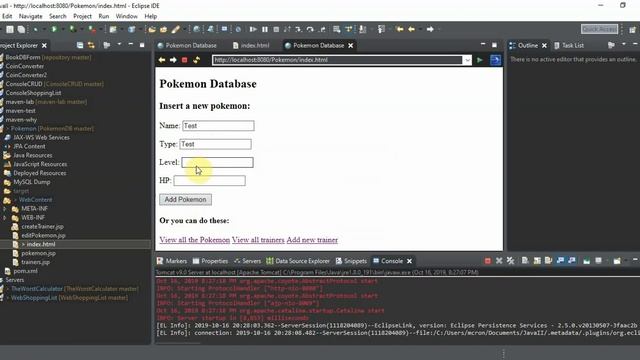Select pokemon.jsp in Project Explorer
640x360 pixels.
[39, 253]
